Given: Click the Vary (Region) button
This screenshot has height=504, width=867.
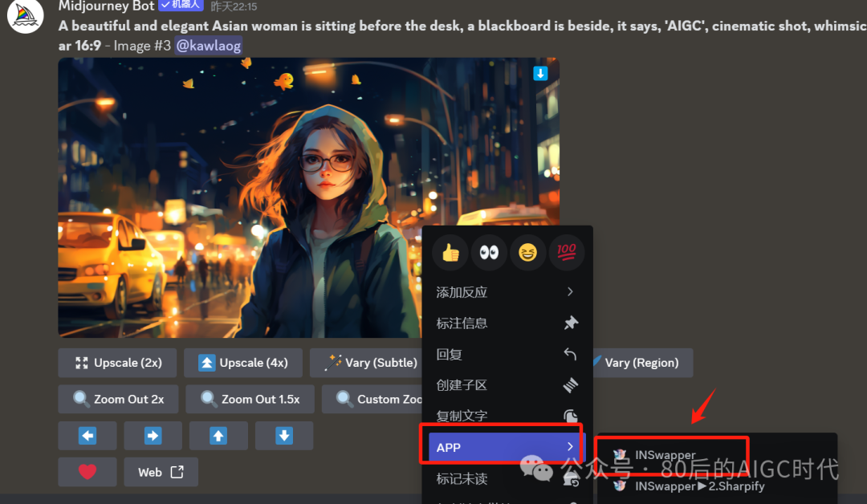Looking at the screenshot, I should coord(641,363).
